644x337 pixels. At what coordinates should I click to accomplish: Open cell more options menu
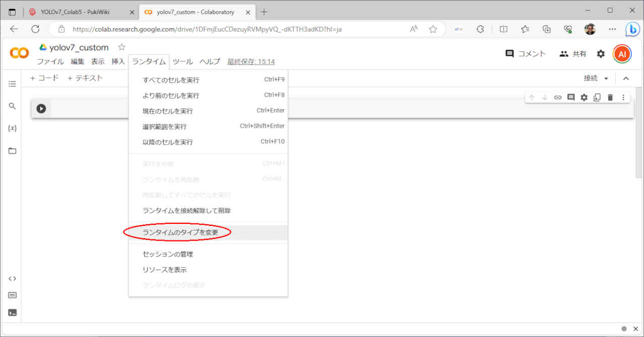pyautogui.click(x=623, y=98)
